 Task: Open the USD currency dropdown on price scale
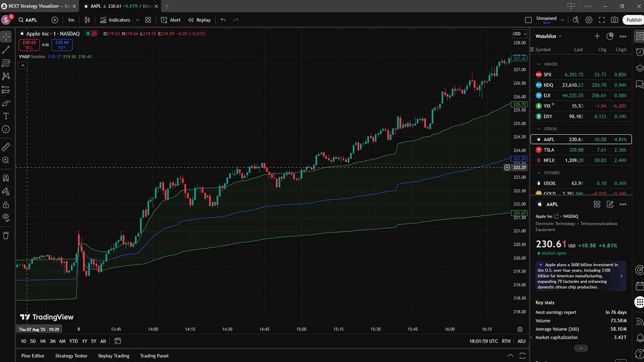click(x=518, y=34)
